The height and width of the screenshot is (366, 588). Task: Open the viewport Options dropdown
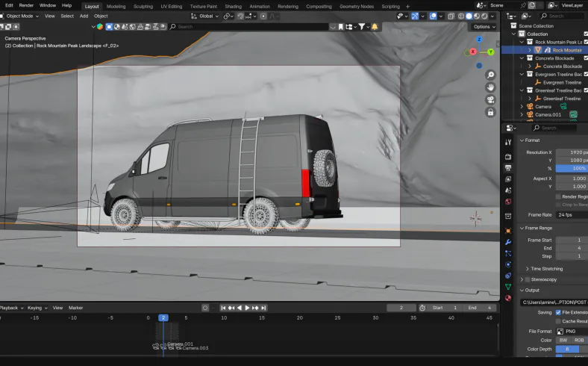(x=484, y=27)
